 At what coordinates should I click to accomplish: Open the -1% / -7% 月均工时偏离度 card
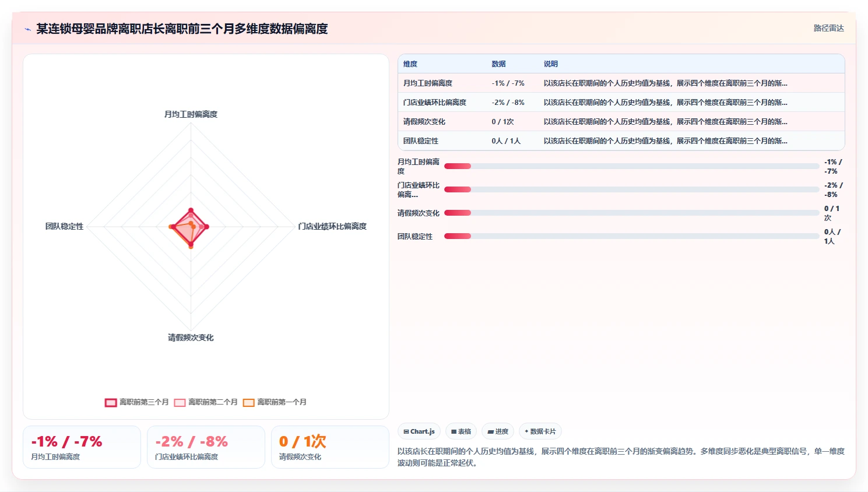point(82,447)
